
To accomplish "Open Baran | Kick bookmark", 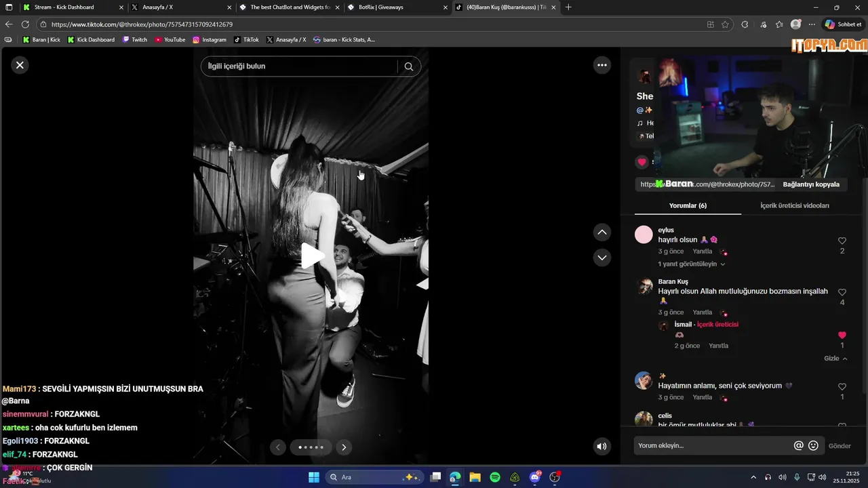I will coord(41,39).
